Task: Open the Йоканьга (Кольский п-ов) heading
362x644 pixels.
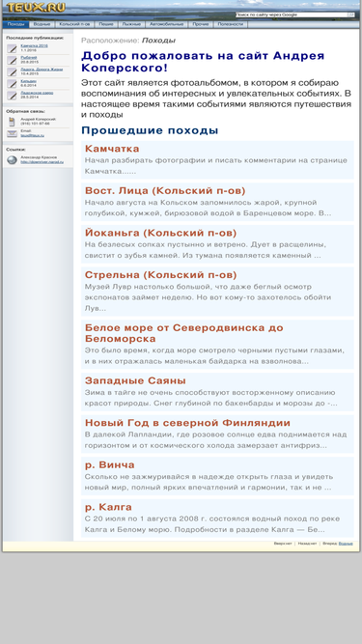Action: (161, 233)
